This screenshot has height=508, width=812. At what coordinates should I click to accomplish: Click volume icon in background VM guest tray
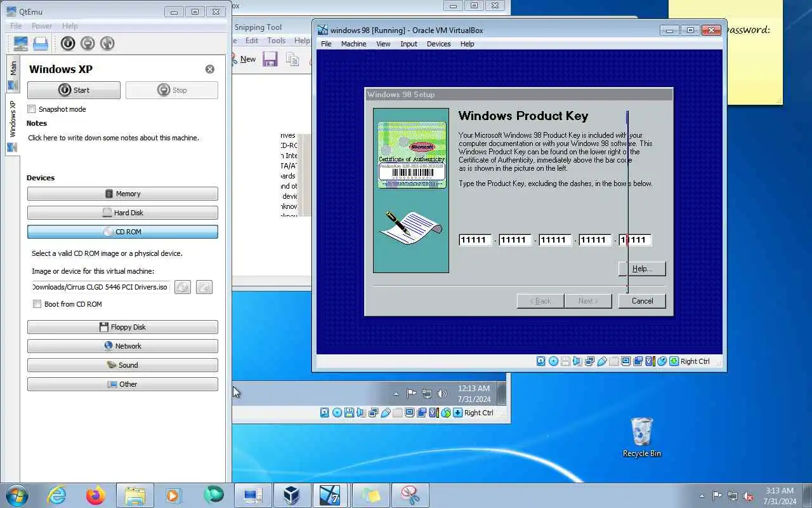(x=442, y=394)
